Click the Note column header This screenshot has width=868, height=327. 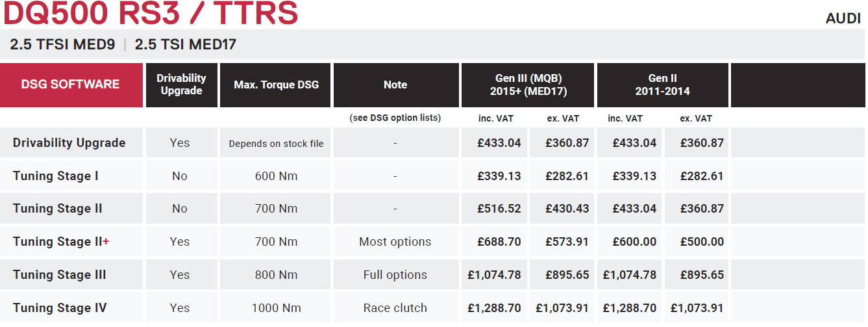click(395, 85)
